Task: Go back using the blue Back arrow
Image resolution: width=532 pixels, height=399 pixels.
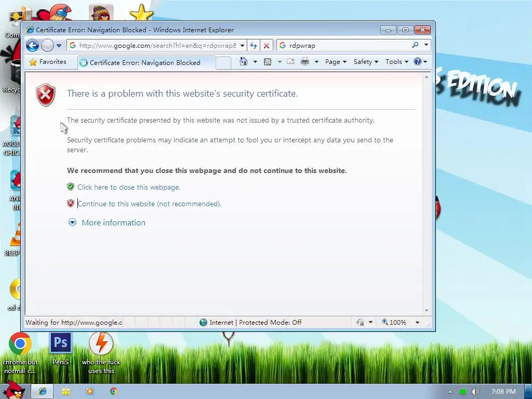Action: pos(33,45)
